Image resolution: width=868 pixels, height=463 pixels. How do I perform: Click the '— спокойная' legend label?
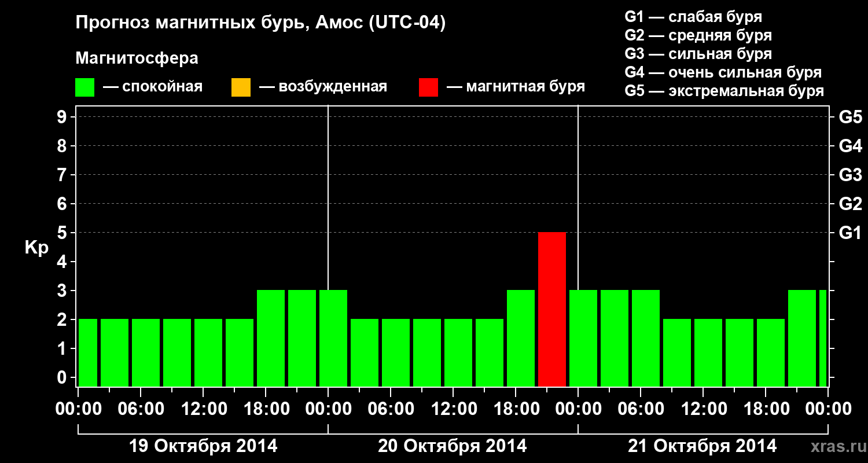pos(153,87)
